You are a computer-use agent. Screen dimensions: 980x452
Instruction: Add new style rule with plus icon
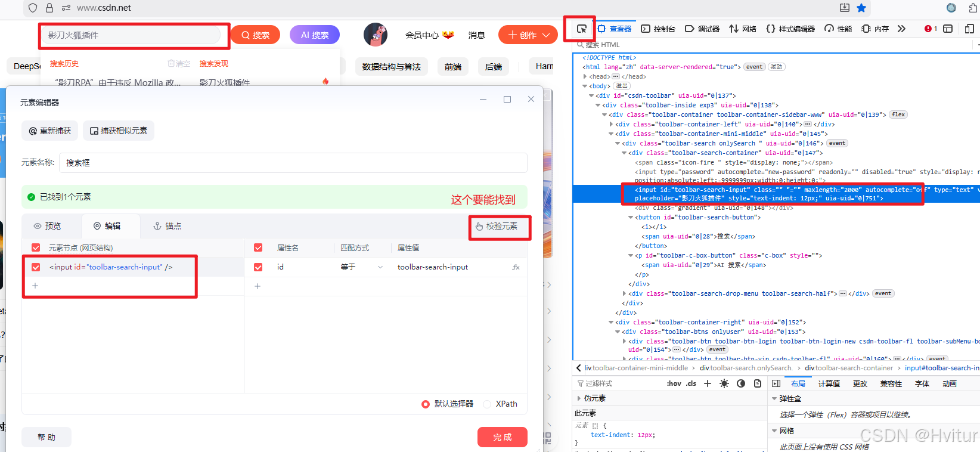point(708,383)
